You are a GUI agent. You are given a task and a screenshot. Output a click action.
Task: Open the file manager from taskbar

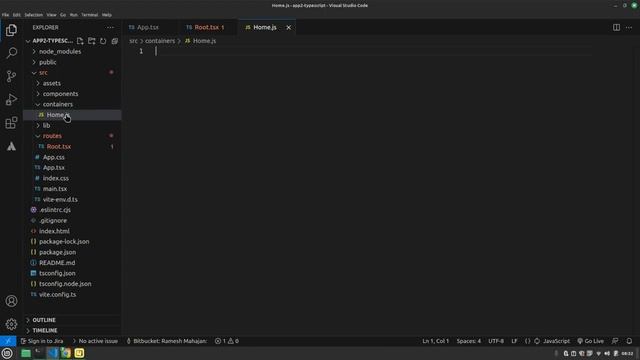(26, 353)
